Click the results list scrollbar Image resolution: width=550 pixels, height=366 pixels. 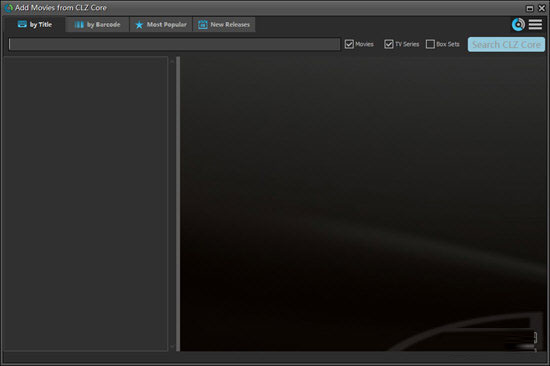(x=172, y=204)
